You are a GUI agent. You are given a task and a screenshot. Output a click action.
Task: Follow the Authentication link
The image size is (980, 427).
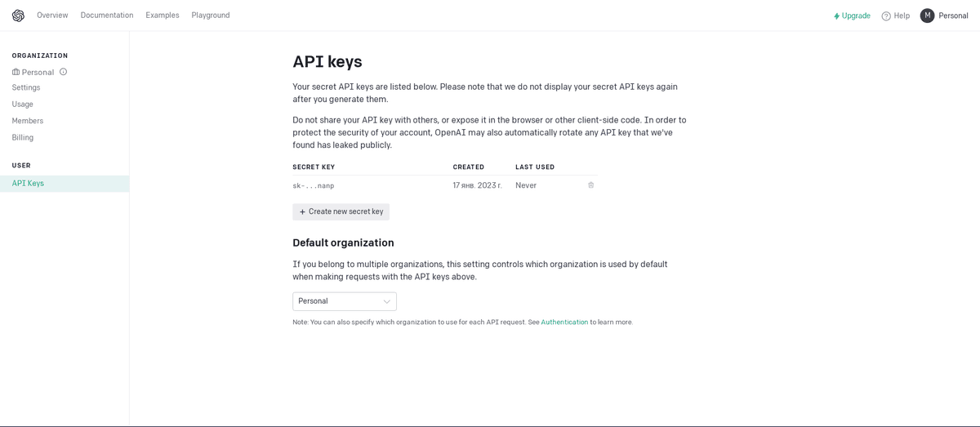[x=564, y=322]
